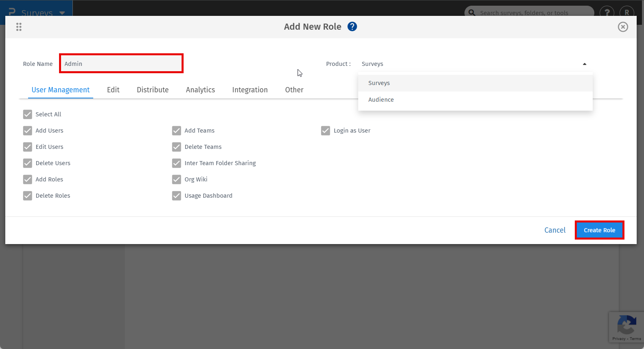Choose Surveys from the Product list

click(475, 83)
